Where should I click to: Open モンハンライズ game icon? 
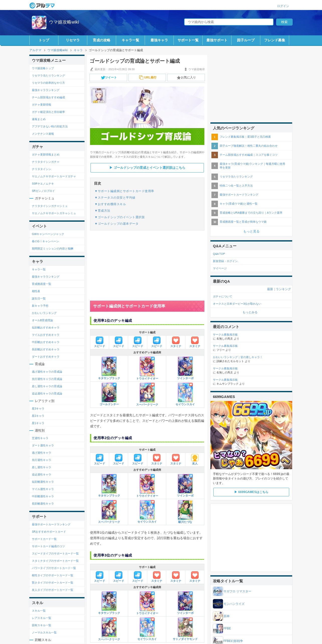[x=218, y=604]
